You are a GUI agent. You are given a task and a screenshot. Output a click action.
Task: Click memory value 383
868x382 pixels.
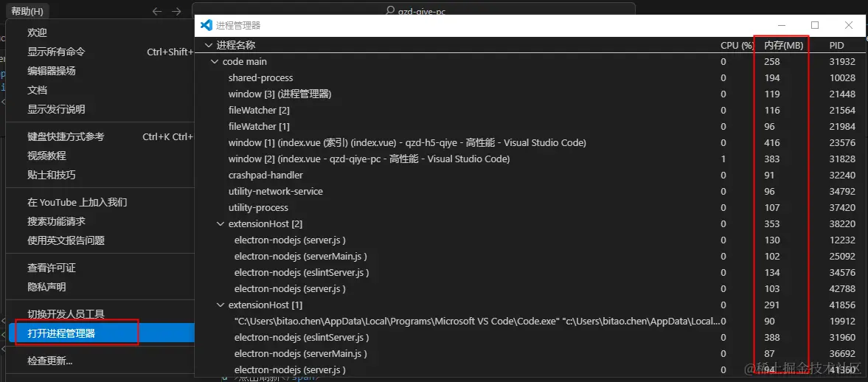(771, 159)
